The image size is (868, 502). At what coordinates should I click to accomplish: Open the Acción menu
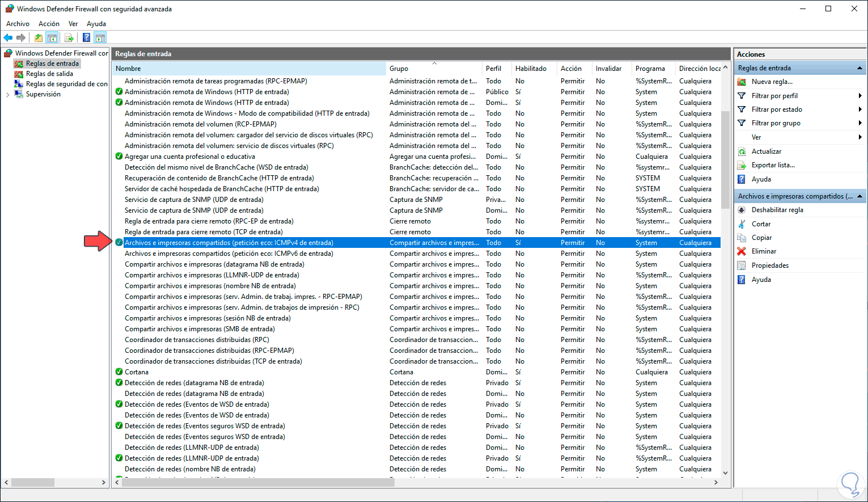click(x=49, y=24)
